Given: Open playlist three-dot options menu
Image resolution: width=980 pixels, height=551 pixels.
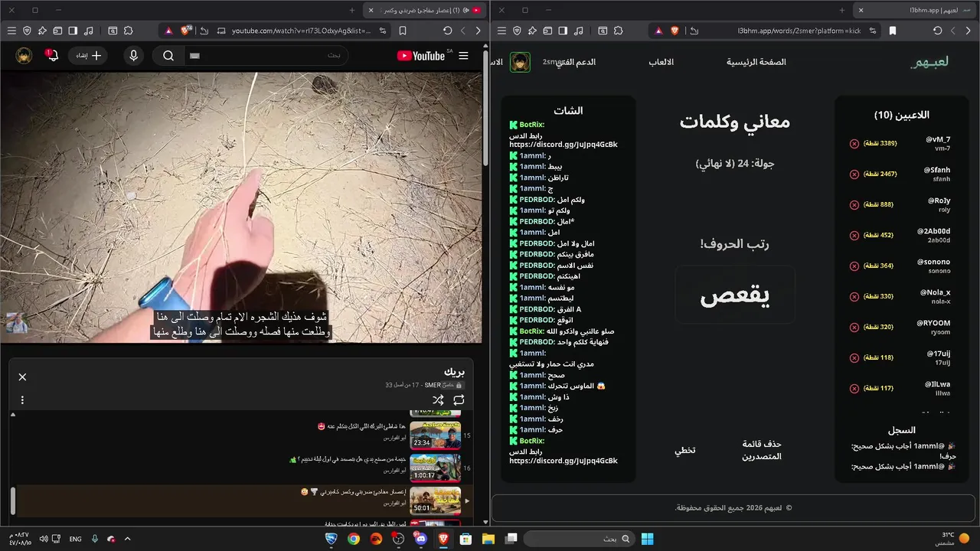Looking at the screenshot, I should [x=22, y=399].
